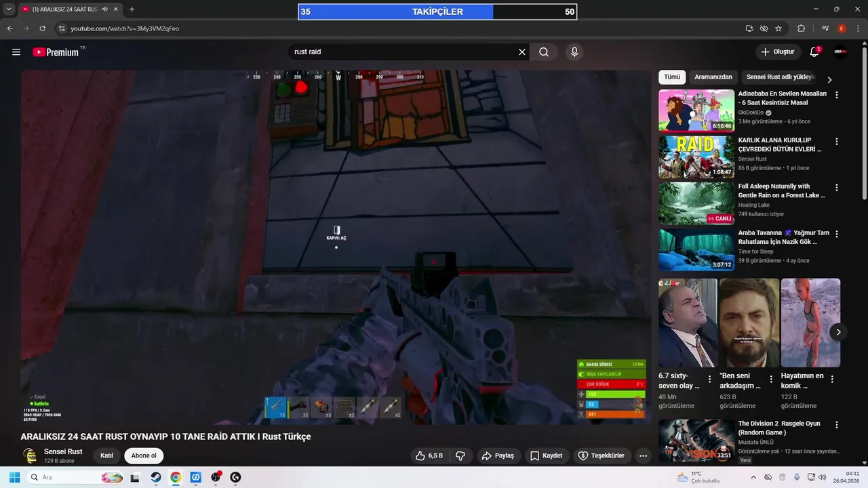Reload the page in Chrome

(43, 28)
